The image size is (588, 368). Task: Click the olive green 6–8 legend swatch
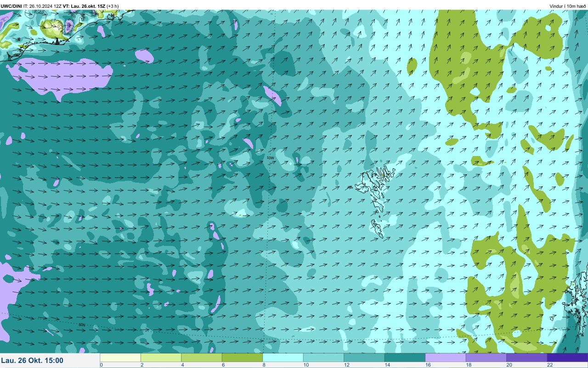(242, 357)
